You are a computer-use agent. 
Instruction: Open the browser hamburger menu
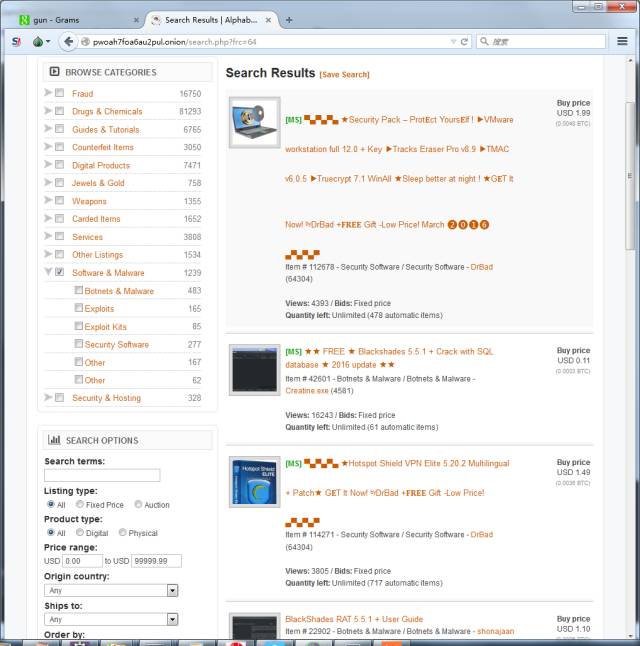point(622,41)
